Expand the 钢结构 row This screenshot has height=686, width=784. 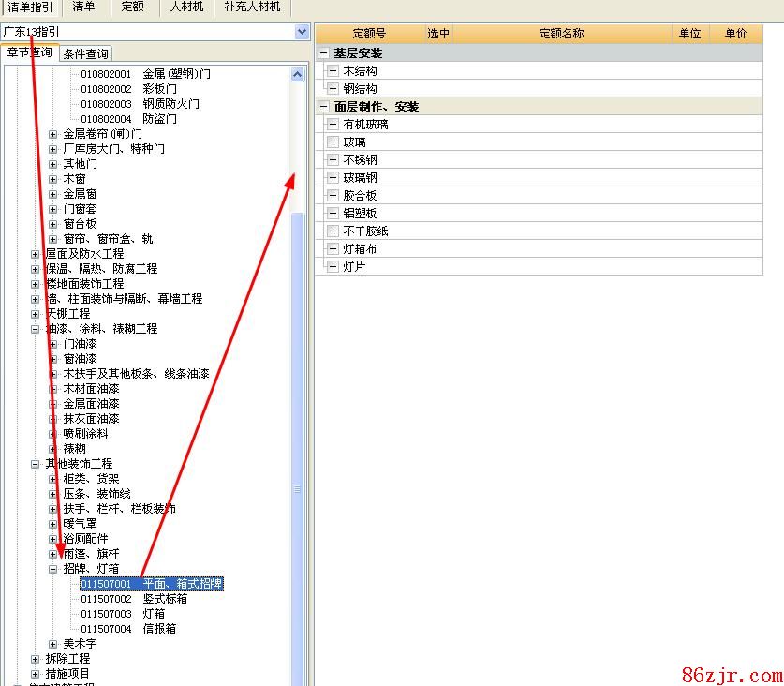click(x=333, y=89)
